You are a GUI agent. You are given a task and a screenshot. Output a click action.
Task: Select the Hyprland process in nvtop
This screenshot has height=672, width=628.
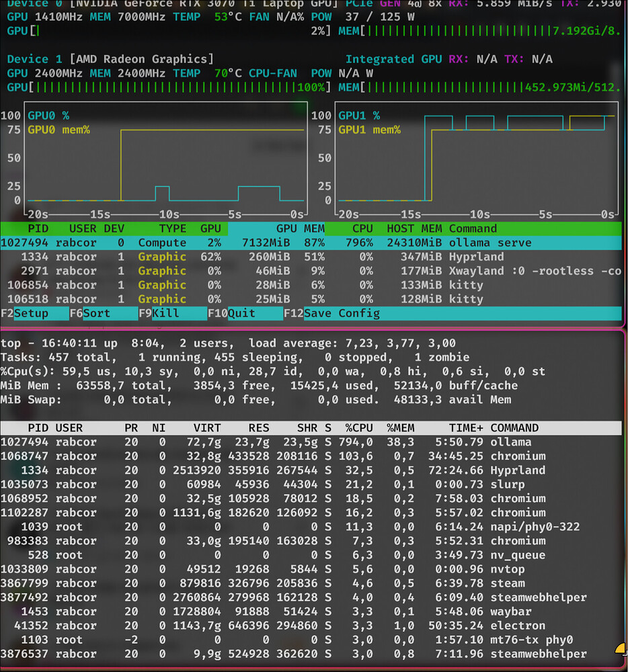click(202, 257)
